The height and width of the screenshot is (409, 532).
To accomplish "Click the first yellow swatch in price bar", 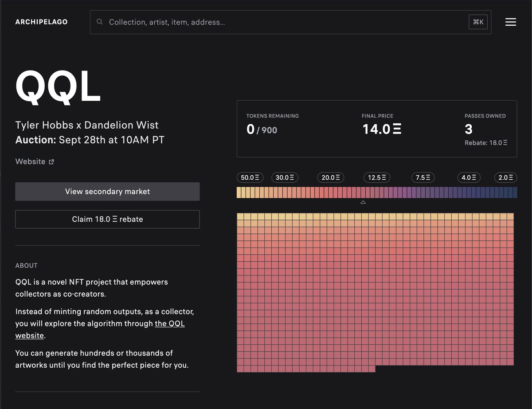I will pyautogui.click(x=239, y=193).
